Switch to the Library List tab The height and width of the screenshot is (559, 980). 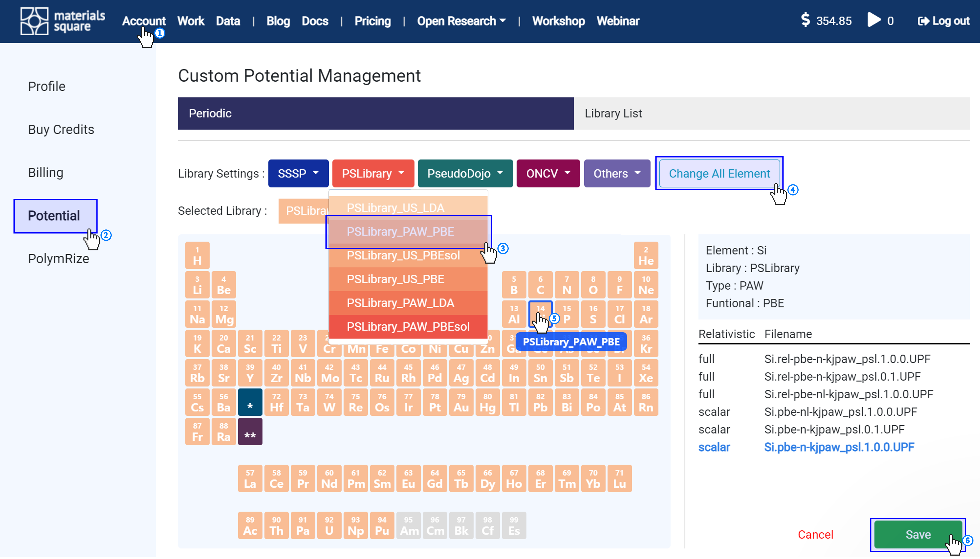(771, 113)
